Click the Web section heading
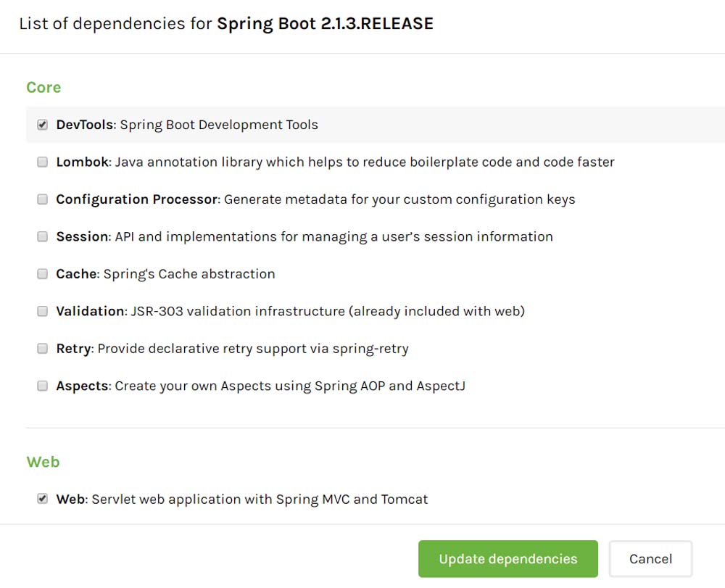The height and width of the screenshot is (588, 725). 43,463
